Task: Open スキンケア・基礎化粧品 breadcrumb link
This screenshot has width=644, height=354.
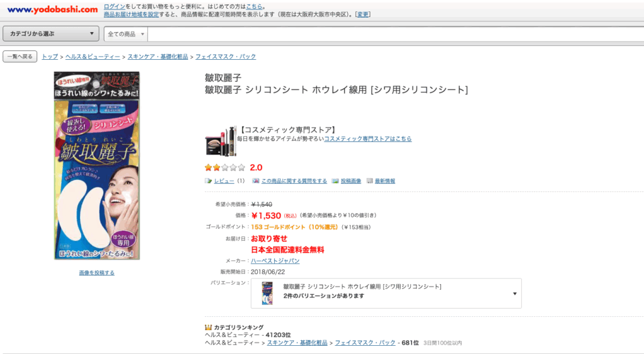Action: click(158, 57)
